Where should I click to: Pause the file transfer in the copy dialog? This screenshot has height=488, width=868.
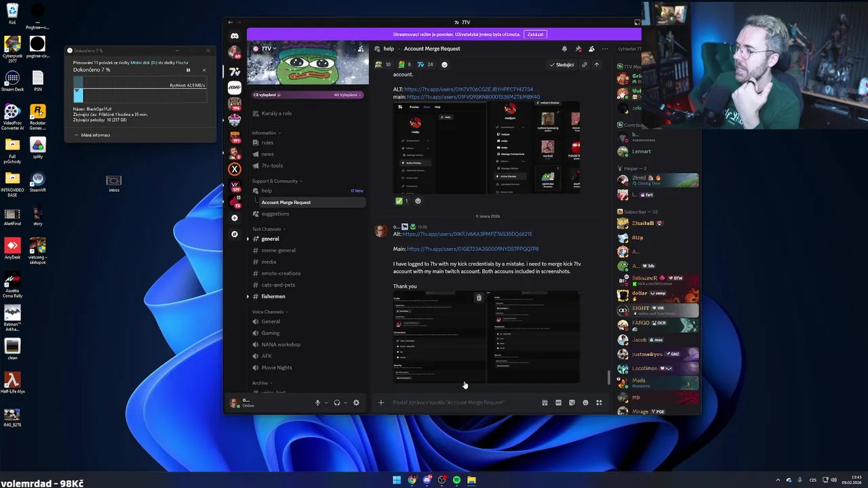[x=189, y=70]
